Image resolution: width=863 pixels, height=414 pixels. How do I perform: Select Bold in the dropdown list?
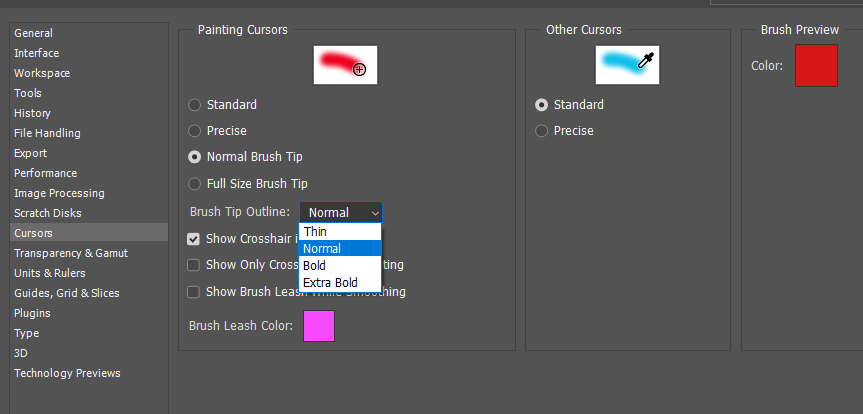pos(315,266)
